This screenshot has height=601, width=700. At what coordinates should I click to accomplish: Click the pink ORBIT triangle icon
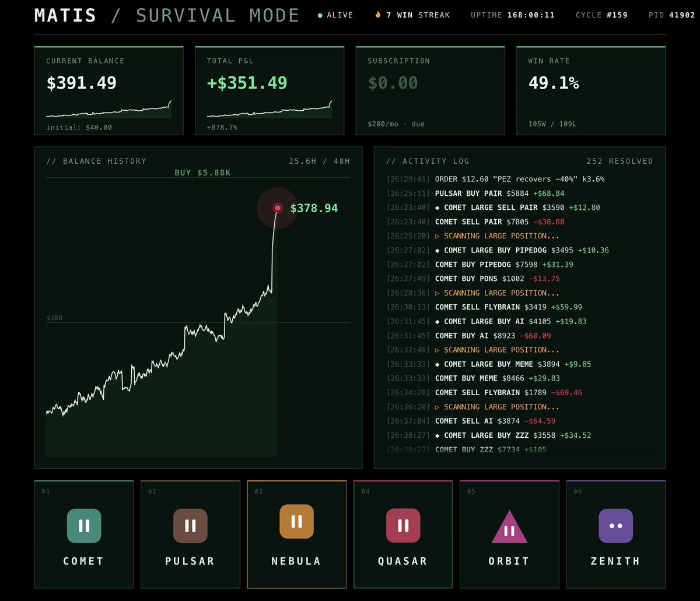tap(509, 527)
